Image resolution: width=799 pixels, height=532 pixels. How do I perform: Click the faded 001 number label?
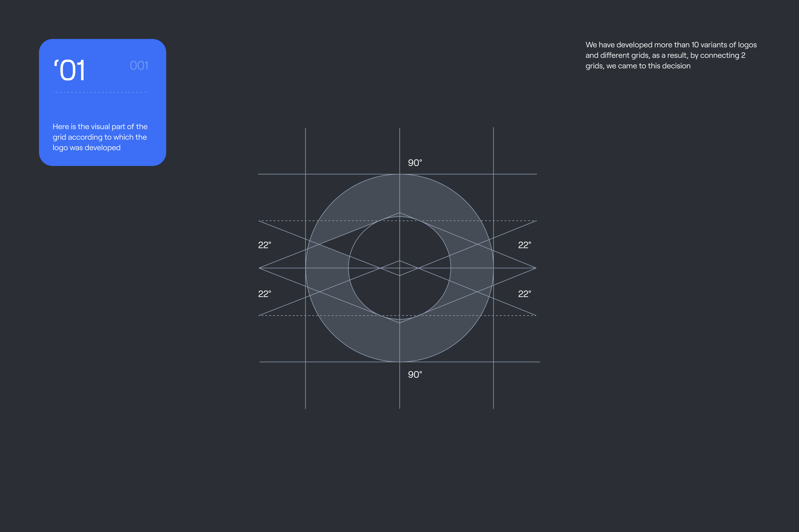(x=139, y=66)
